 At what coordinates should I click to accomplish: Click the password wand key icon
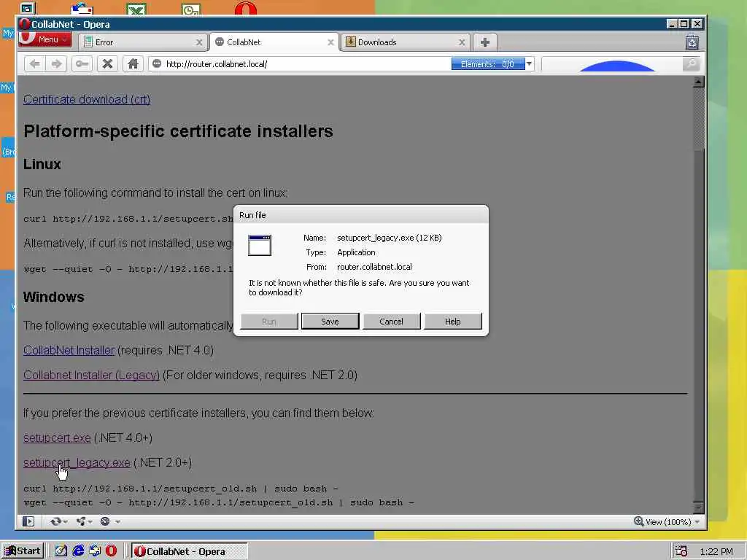coord(82,64)
